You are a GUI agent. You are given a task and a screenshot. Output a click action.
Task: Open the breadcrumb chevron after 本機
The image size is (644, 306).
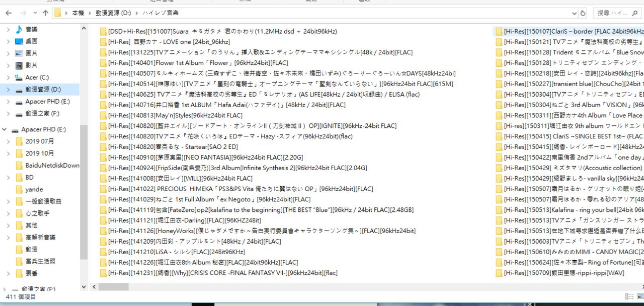coord(90,13)
